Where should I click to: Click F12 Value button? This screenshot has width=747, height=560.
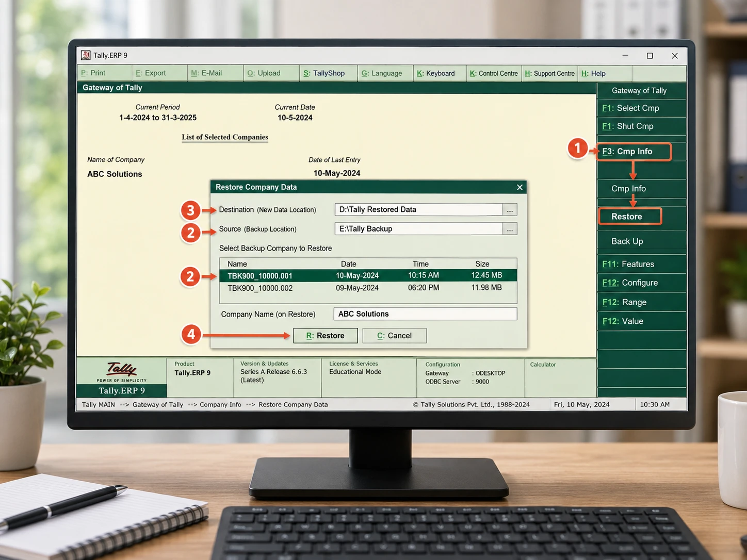tap(641, 321)
